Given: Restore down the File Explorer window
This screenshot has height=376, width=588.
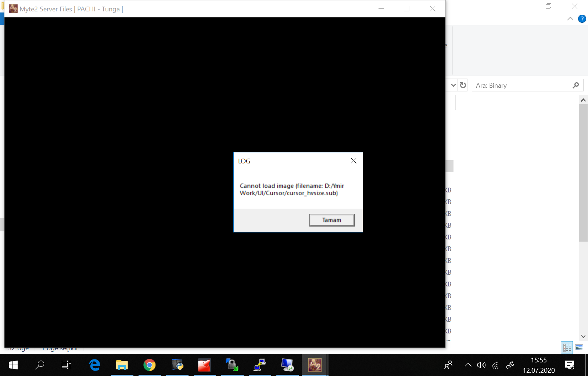Looking at the screenshot, I should point(549,6).
